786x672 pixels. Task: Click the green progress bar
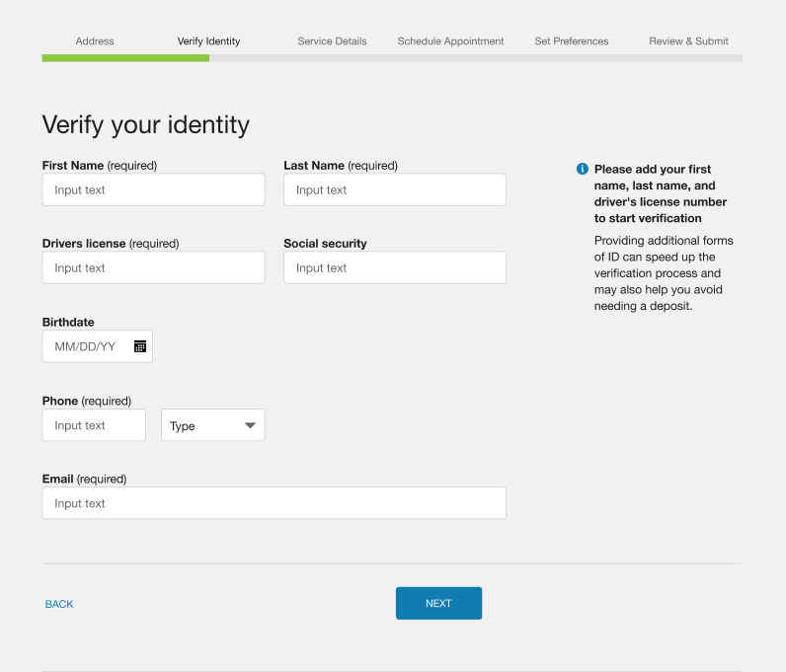(125, 58)
